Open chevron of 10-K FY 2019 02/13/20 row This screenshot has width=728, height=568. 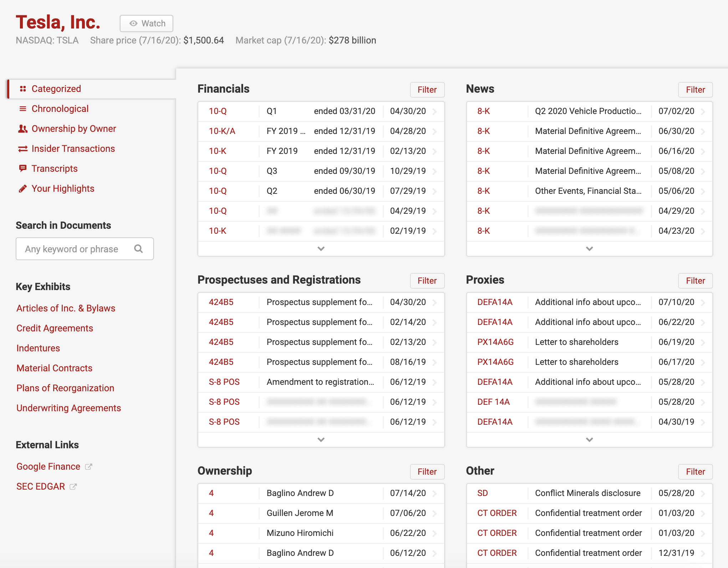tap(435, 151)
